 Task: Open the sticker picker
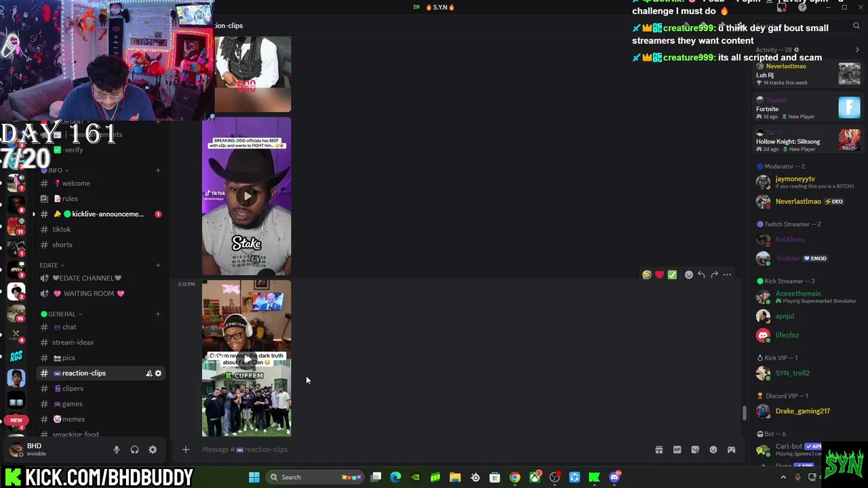(695, 449)
